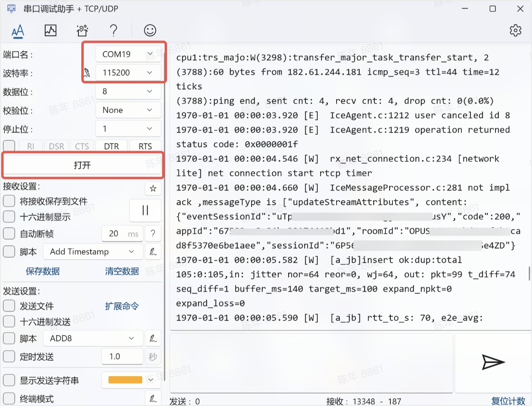The image size is (532, 406).
Task: Open the 115200 baud rate dropdown
Action: point(128,73)
